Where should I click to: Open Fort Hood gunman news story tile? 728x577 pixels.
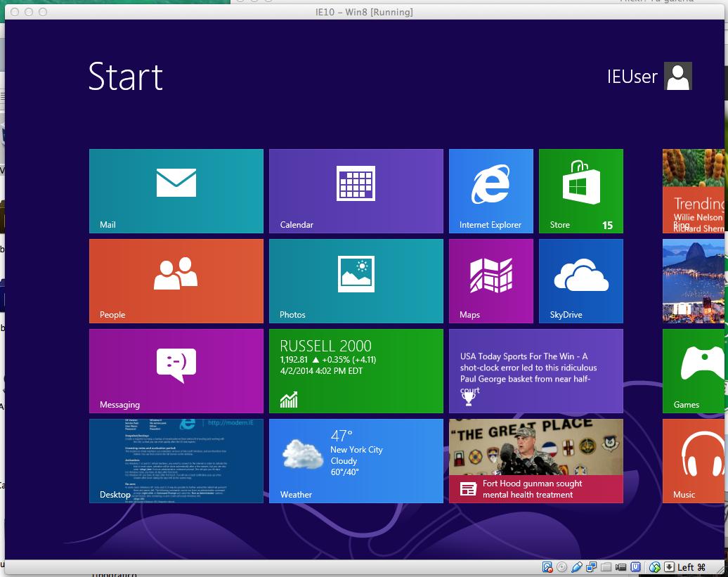[535, 460]
